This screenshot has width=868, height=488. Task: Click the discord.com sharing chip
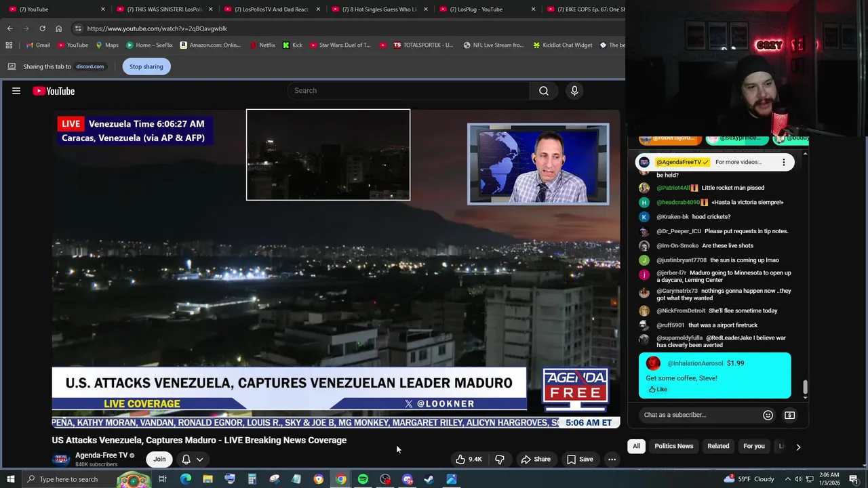90,66
